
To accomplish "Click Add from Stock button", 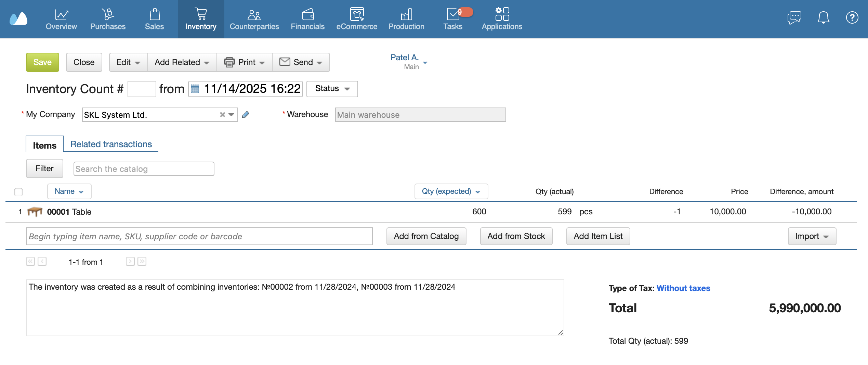I will [x=516, y=236].
